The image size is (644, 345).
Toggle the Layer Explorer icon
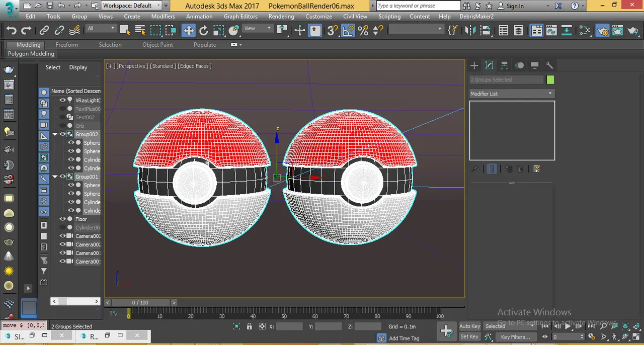point(518,31)
